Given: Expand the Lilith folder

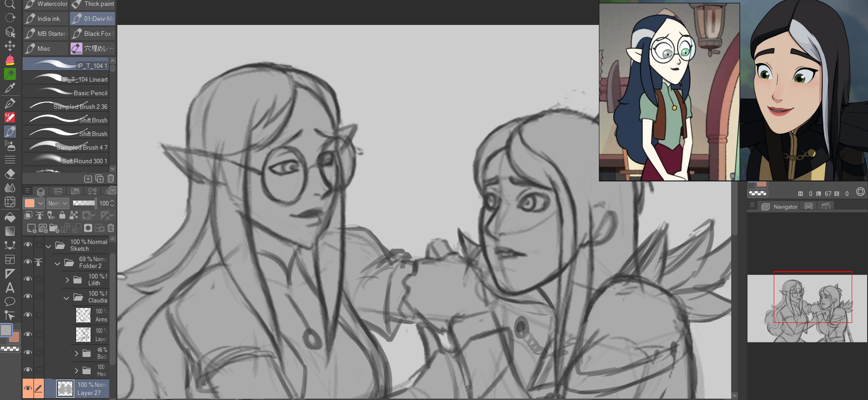Looking at the screenshot, I should coord(67,280).
